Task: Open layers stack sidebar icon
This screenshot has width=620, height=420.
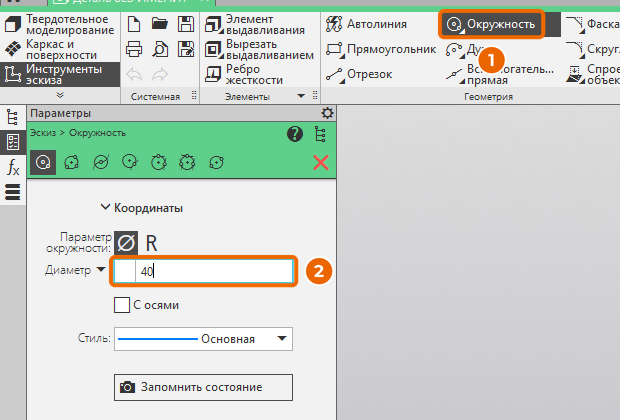Action: click(x=13, y=193)
